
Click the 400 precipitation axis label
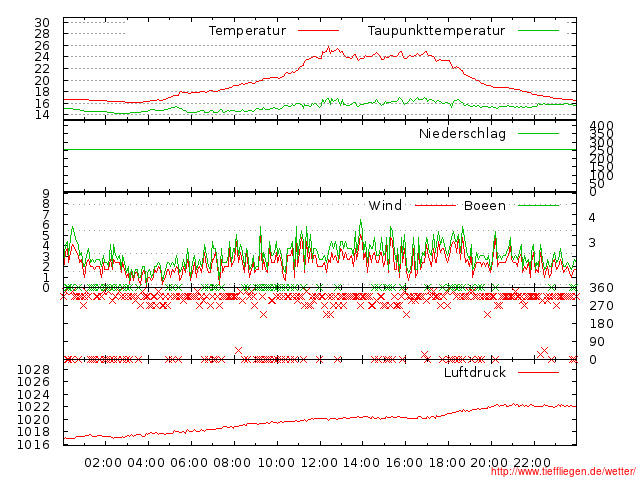pyautogui.click(x=601, y=127)
